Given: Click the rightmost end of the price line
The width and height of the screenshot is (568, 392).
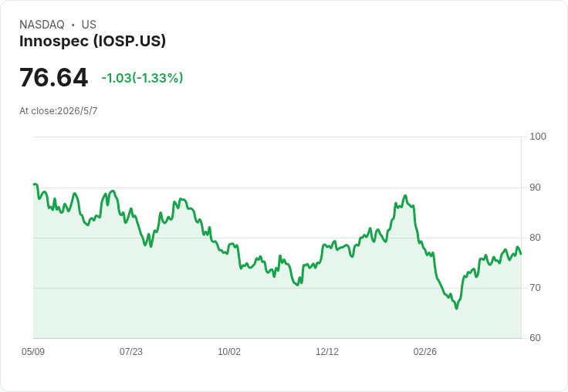Looking at the screenshot, I should point(521,254).
